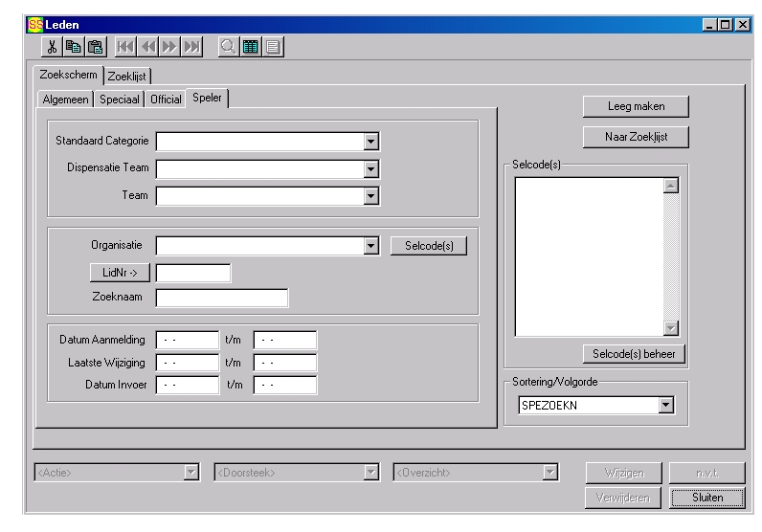This screenshot has height=532, width=762.
Task: Open the Sortering/Volgorde SPEZOEKN dropdown
Action: click(665, 406)
